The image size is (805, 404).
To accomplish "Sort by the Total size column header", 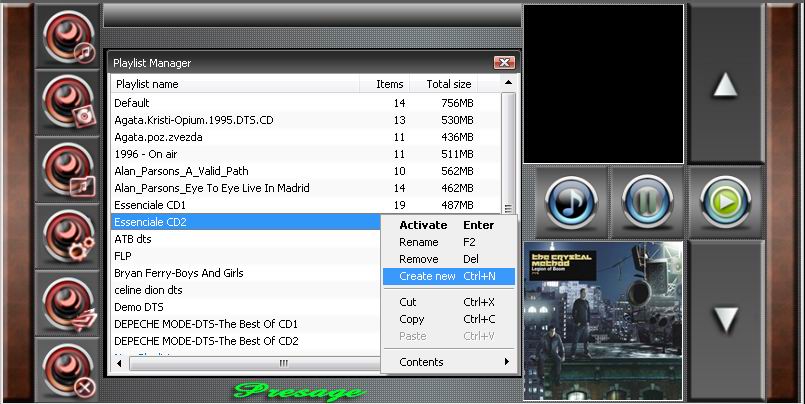I will coord(447,84).
